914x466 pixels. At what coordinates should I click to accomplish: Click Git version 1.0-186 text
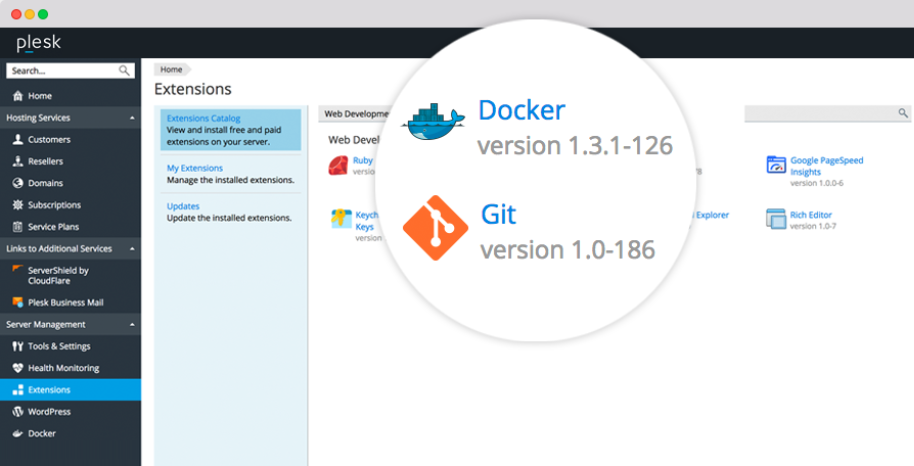tap(568, 250)
